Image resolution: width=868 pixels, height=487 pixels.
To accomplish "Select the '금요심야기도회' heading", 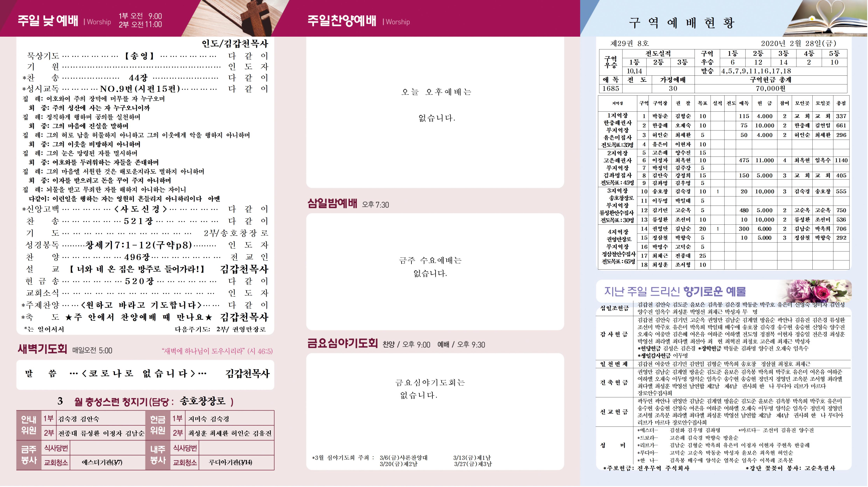I will tap(342, 343).
